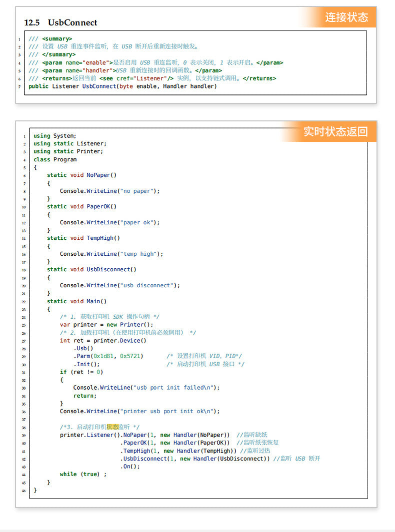Viewport: 395px width, 532px height.
Task: Click the line 'using static Listener;'
Action: 70,143
